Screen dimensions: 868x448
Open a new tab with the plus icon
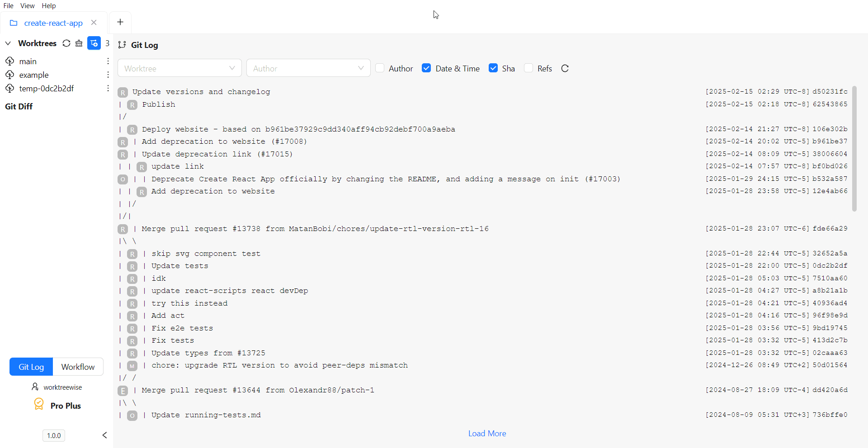(120, 22)
